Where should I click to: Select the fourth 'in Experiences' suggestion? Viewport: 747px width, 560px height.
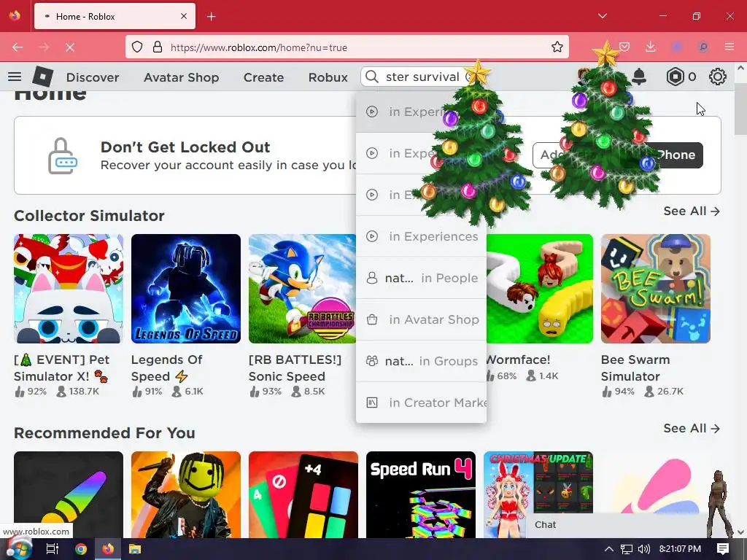point(421,237)
